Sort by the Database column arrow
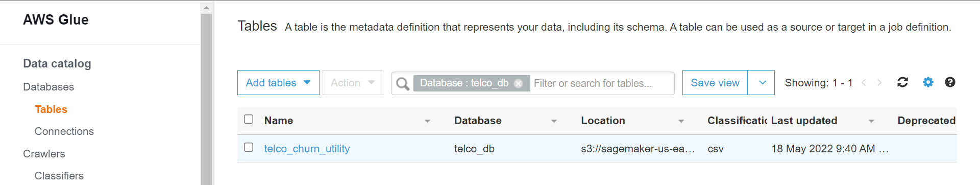 click(x=554, y=121)
